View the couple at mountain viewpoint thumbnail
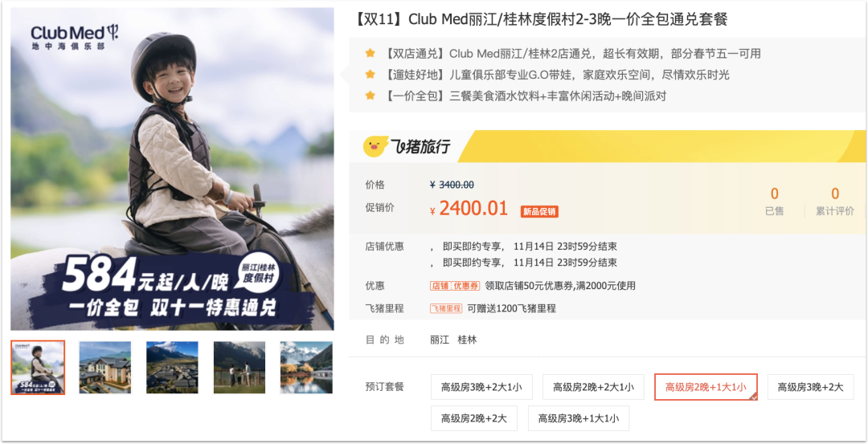Screen dimensions: 868x444 pos(240,367)
